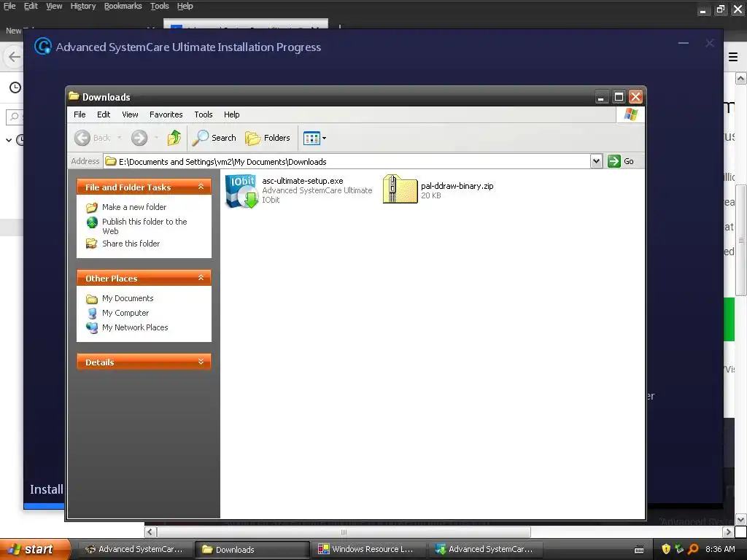
Task: Click the browser back arrow button
Action: tap(15, 57)
